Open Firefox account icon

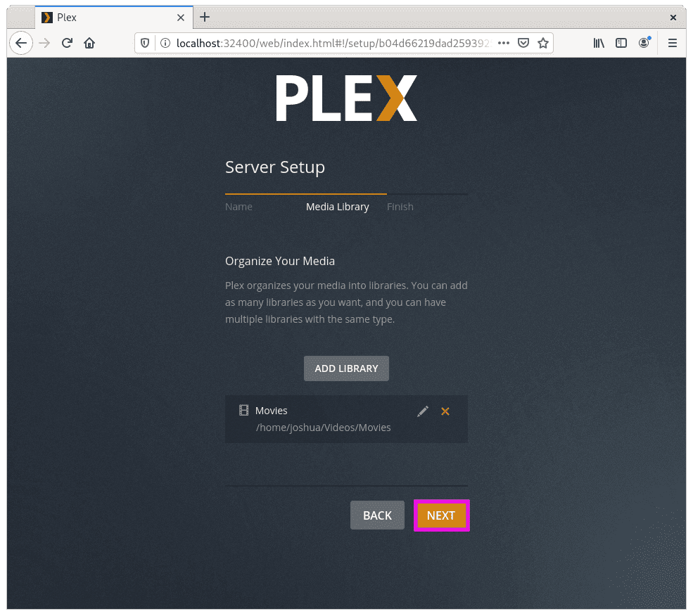(644, 42)
